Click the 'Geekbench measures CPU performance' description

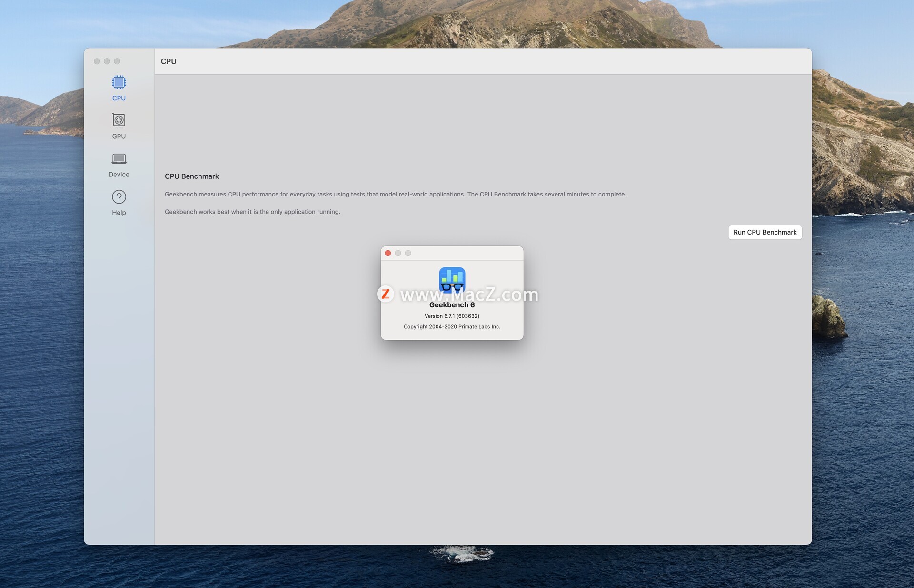396,194
